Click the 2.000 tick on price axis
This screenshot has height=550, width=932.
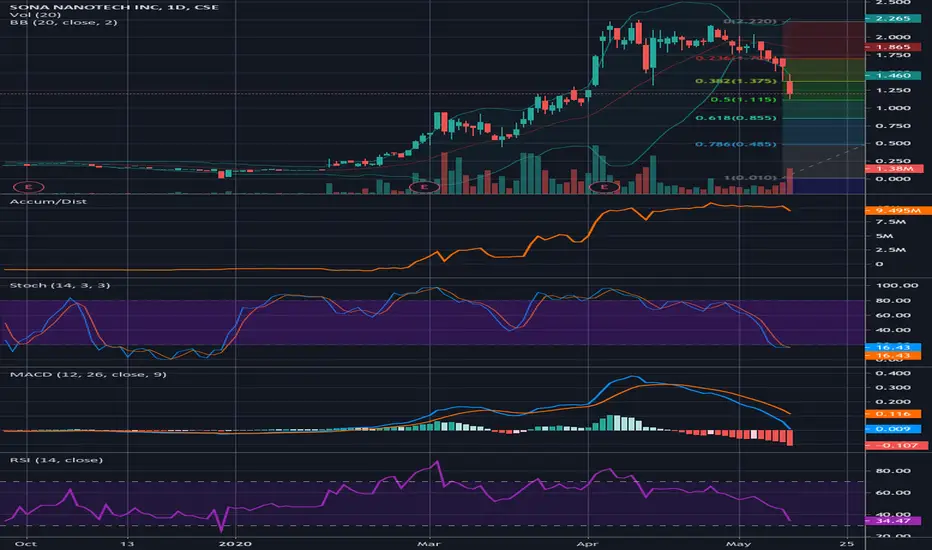click(x=893, y=37)
